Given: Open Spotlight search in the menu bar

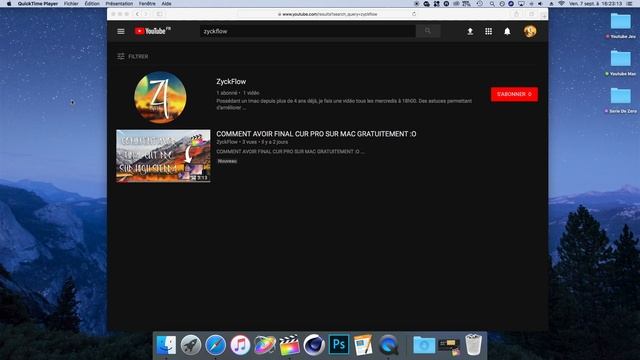Looking at the screenshot, I should click(x=492, y=4).
